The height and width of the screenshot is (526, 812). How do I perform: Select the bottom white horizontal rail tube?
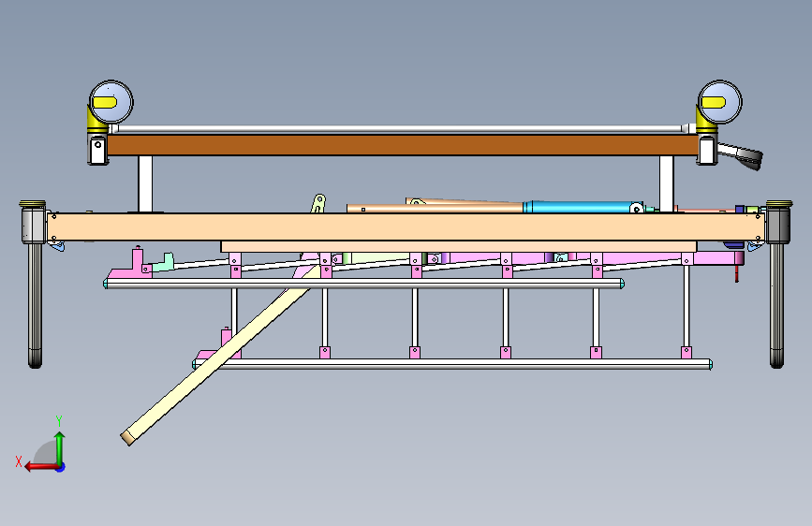click(452, 364)
